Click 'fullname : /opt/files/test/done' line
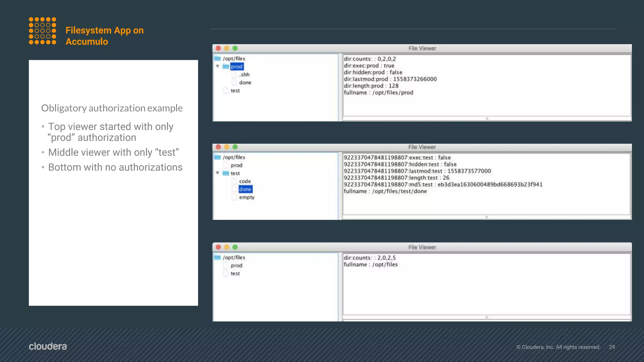This screenshot has height=362, width=644. [385, 191]
